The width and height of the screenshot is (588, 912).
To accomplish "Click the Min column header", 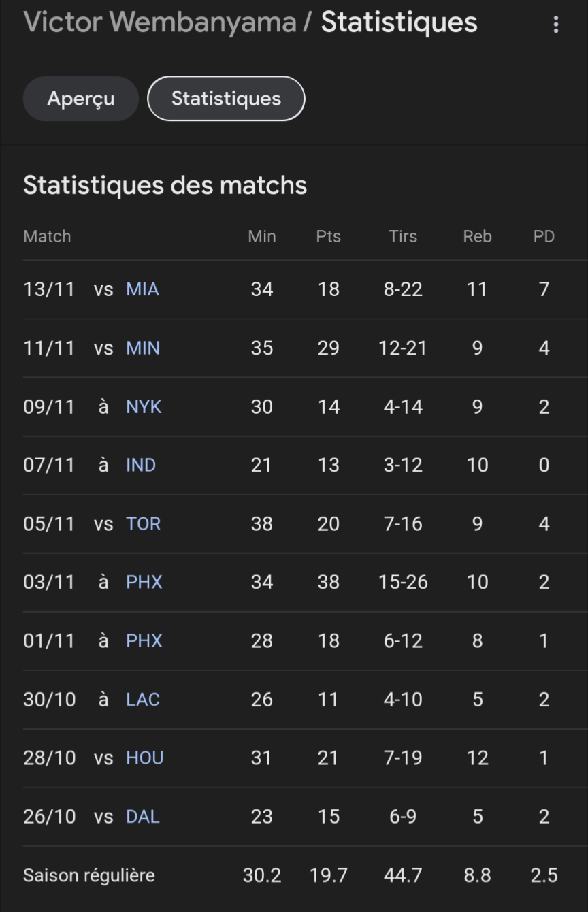I will 262,236.
